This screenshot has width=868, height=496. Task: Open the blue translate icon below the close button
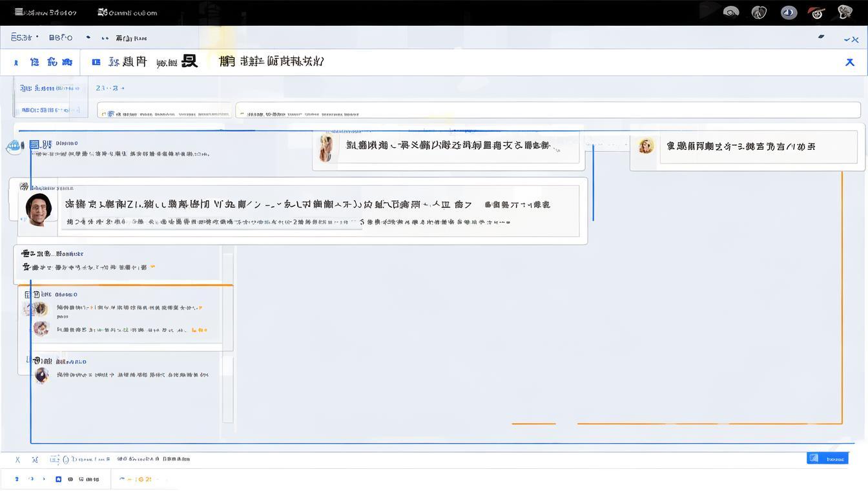[850, 63]
